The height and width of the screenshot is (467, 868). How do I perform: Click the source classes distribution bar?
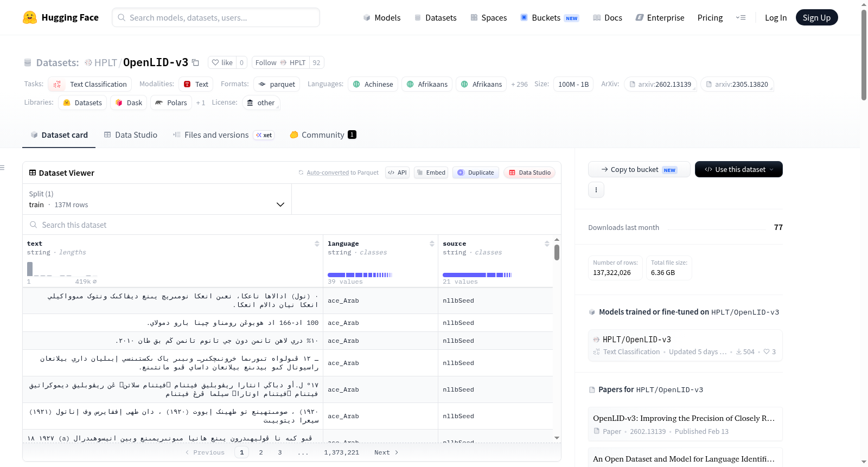coord(477,275)
